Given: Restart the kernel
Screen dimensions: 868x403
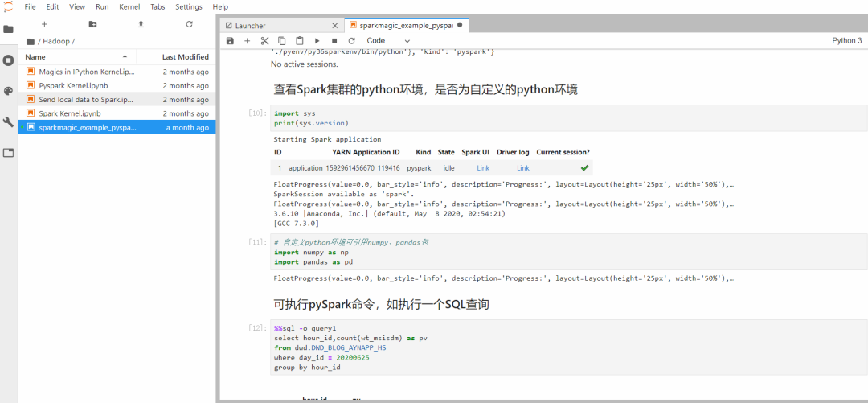Looking at the screenshot, I should pos(351,41).
